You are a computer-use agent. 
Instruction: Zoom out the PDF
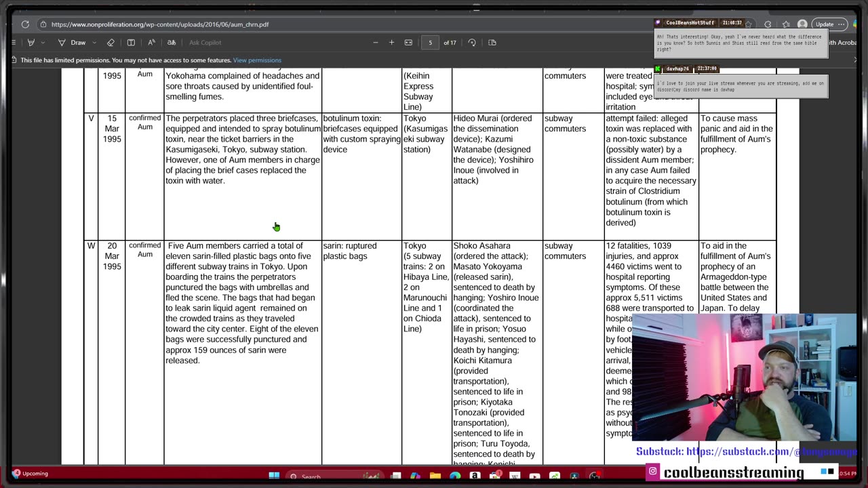tap(375, 43)
